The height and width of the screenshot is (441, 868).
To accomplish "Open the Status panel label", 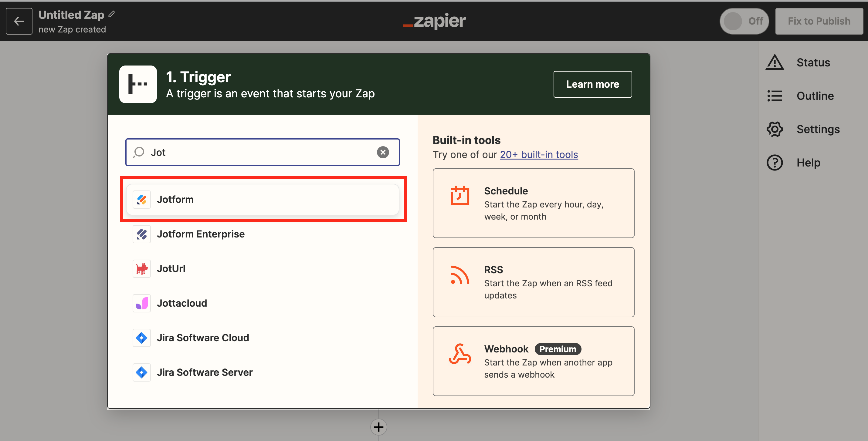I will pyautogui.click(x=813, y=62).
